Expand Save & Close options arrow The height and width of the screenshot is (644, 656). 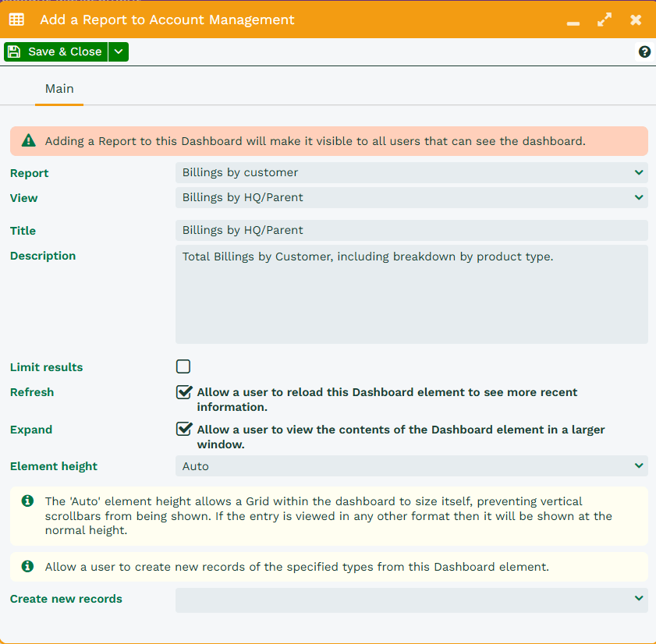(x=119, y=51)
